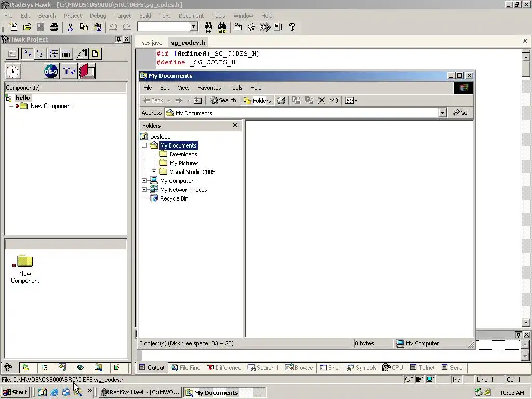Click the Delete X icon in My Documents toolbar
The image size is (532, 399).
click(x=321, y=100)
